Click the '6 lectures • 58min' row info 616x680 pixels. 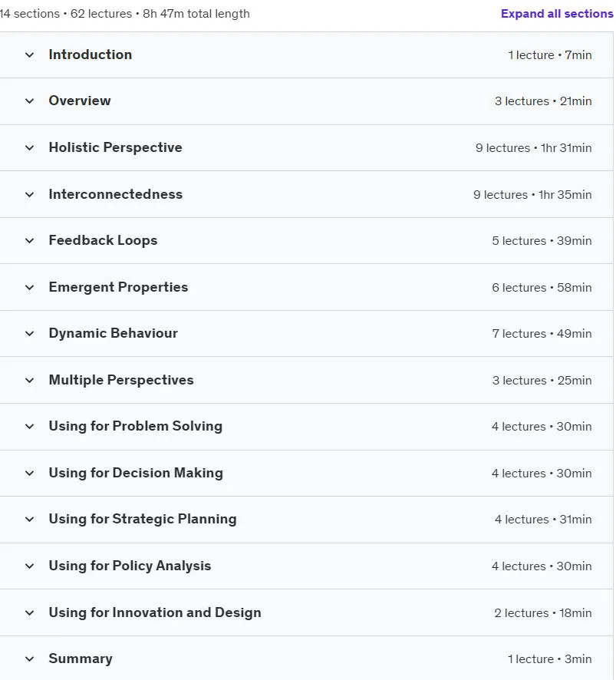tap(542, 288)
